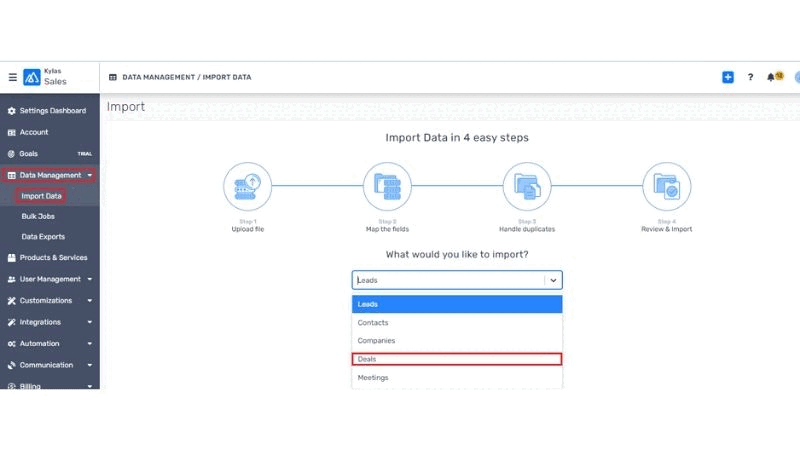Image resolution: width=800 pixels, height=450 pixels.
Task: Click the Step 3 Handle duplicates icon
Action: (x=526, y=185)
